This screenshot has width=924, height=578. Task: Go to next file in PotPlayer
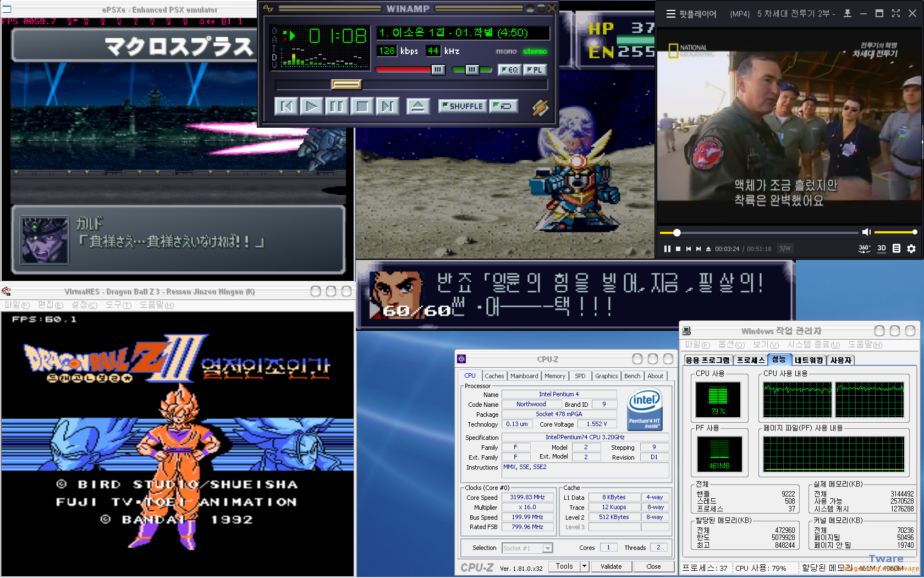tap(698, 249)
